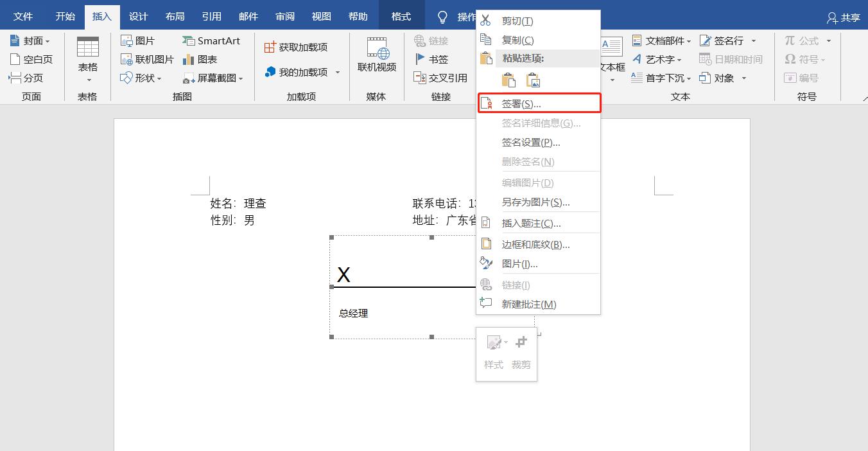
Task: Select 签署(S) in the context menu
Action: coord(538,102)
